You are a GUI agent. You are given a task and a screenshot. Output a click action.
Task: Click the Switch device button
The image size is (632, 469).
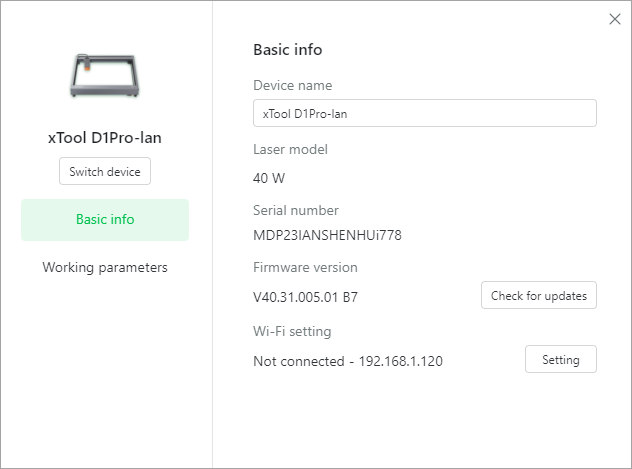click(105, 171)
